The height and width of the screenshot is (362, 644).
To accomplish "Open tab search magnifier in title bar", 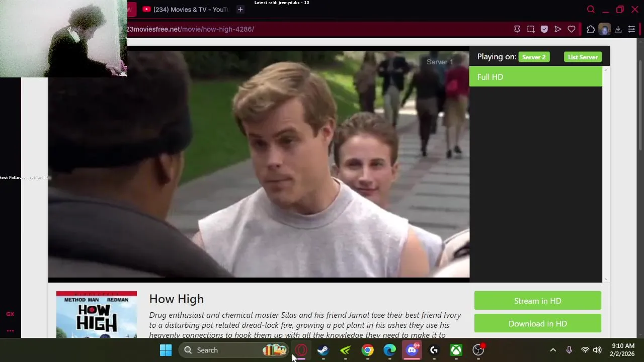I will click(x=591, y=9).
